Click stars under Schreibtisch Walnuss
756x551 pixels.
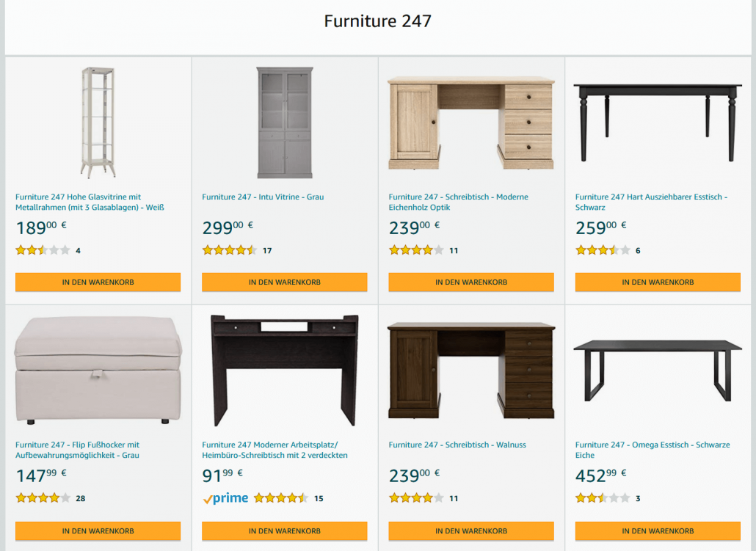[x=416, y=498]
